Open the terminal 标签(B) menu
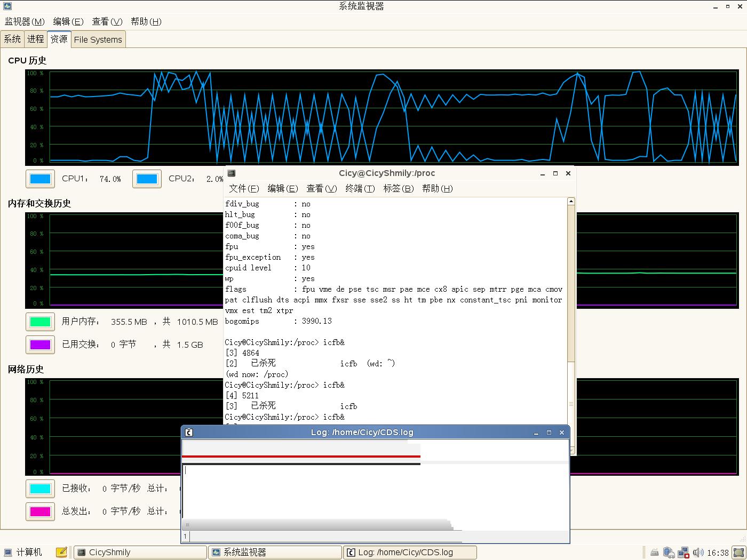 (398, 188)
